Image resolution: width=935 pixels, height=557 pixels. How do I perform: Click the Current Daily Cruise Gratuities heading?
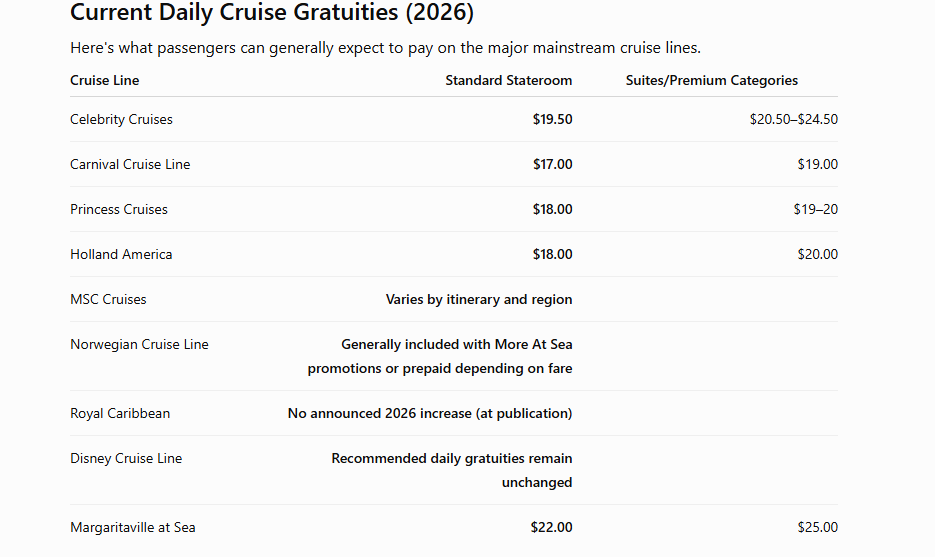coord(272,13)
